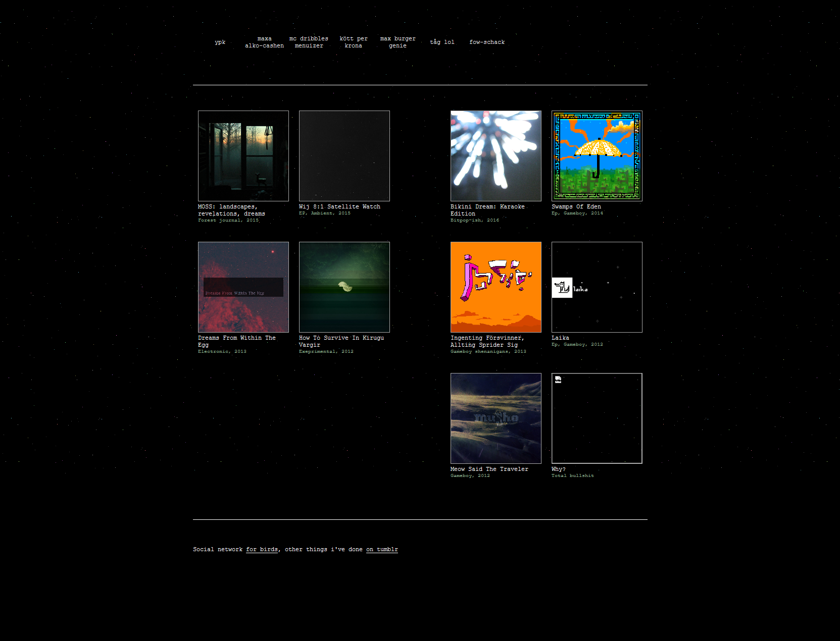Screen dimensions: 840x641
Task: Follow the 'for birds' social network link
Action: pos(262,550)
